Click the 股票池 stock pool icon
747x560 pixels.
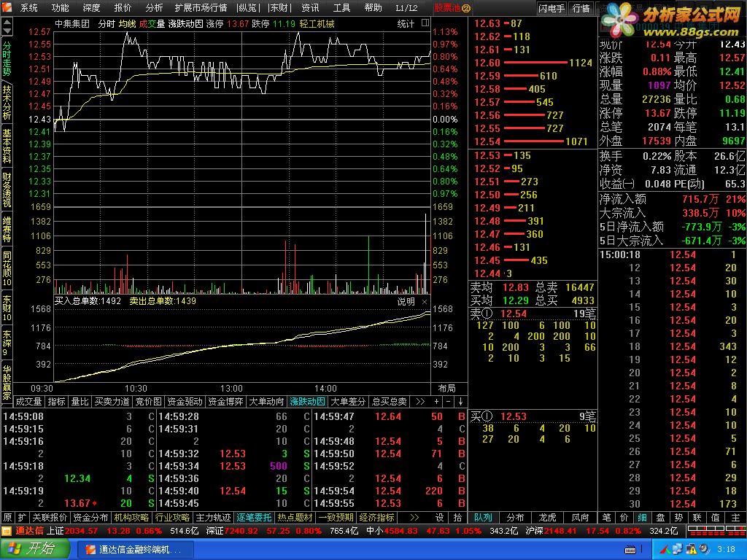452,7
